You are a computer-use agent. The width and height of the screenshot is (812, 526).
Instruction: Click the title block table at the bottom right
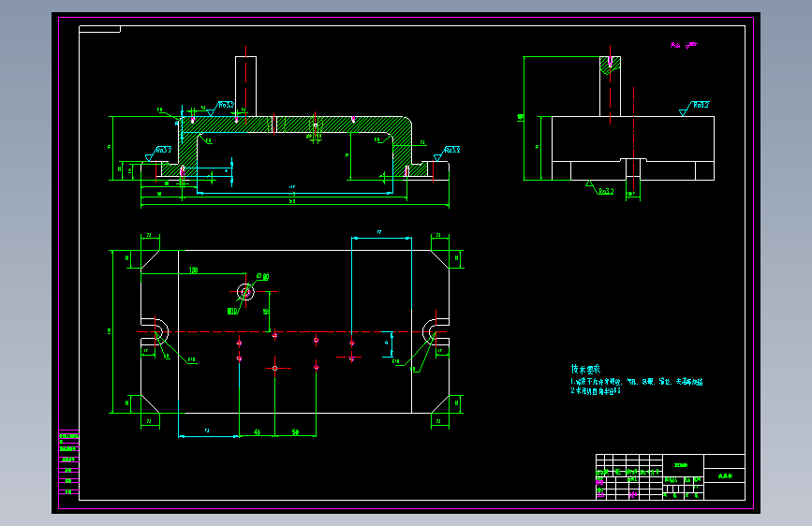click(x=670, y=476)
